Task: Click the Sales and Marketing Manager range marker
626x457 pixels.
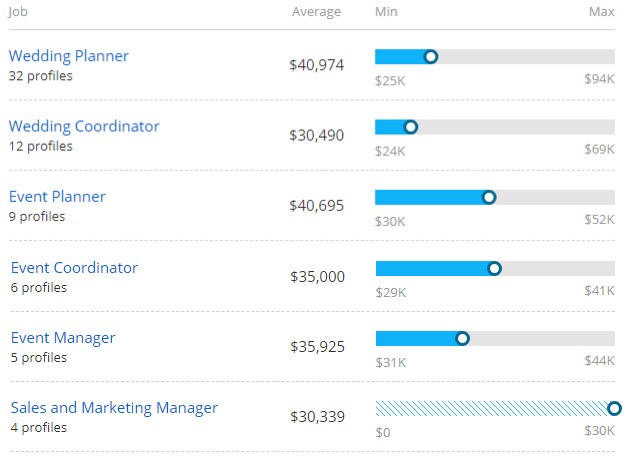Action: click(x=614, y=408)
